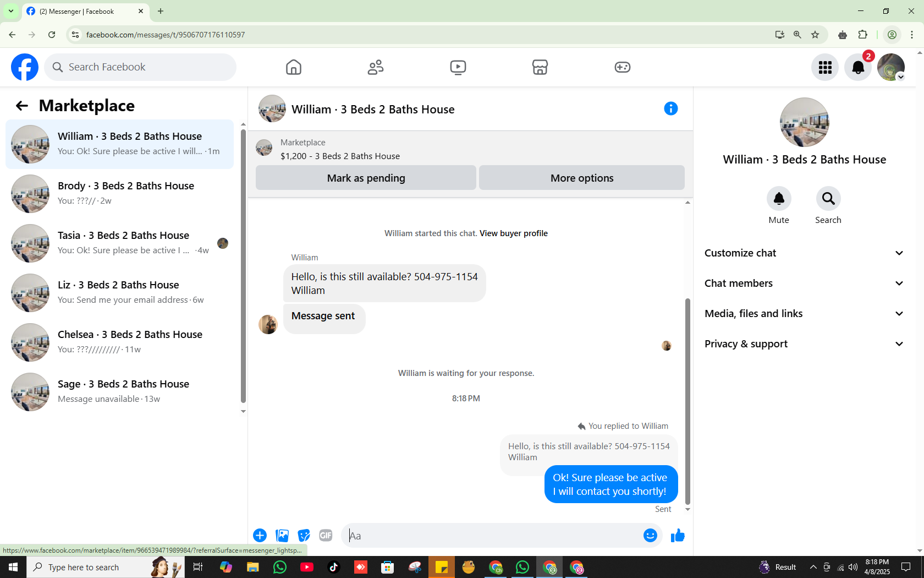924x578 pixels.
Task: Open the Facebook home logo
Action: (x=25, y=67)
